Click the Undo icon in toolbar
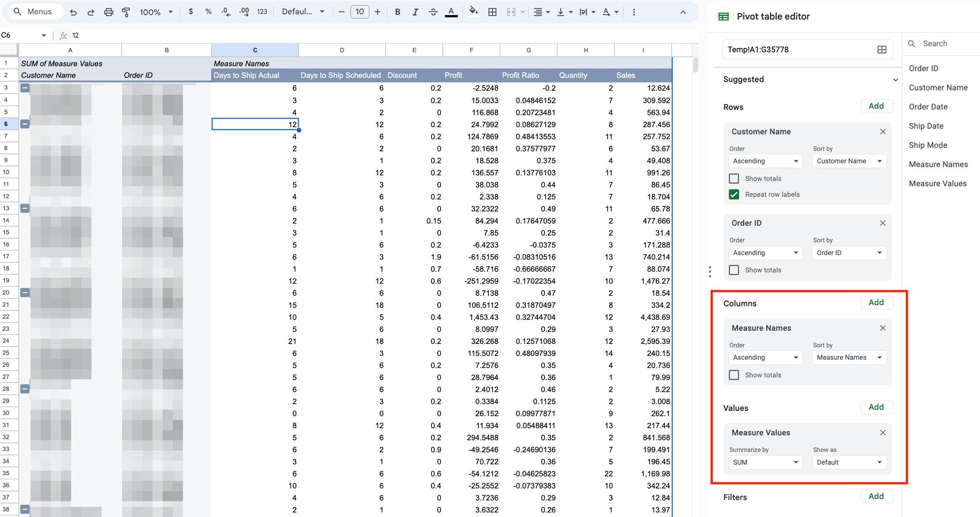This screenshot has width=980, height=517. pyautogui.click(x=73, y=12)
